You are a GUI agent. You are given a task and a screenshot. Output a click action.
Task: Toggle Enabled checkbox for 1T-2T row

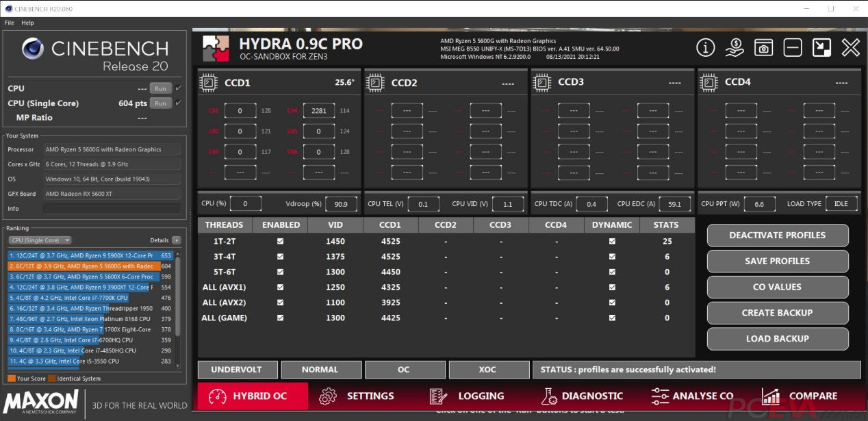pos(280,242)
